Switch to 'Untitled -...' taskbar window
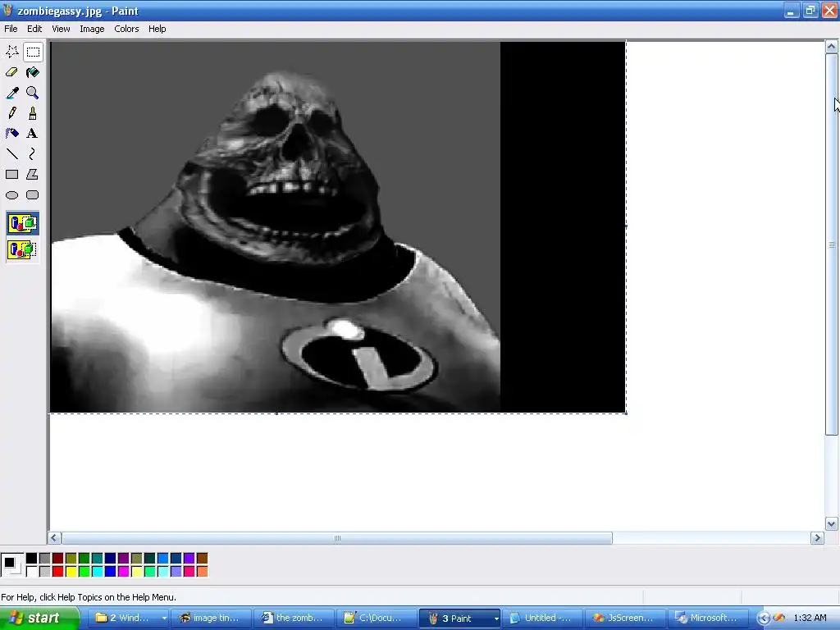The width and height of the screenshot is (840, 630). coord(542,618)
